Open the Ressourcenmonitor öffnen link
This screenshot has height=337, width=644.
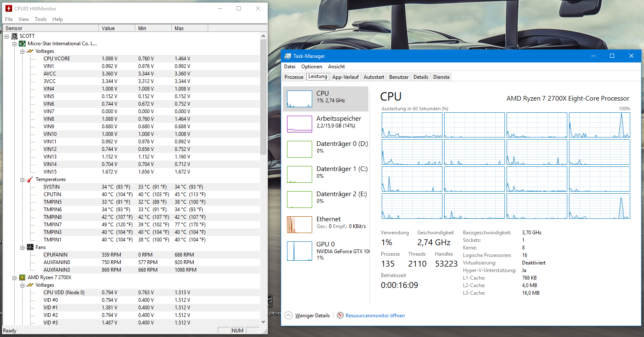tap(375, 316)
